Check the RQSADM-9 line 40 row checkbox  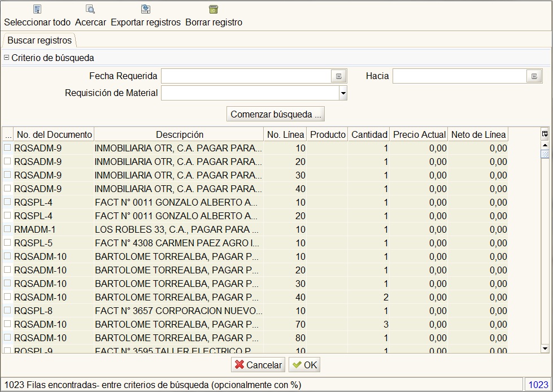click(7, 188)
